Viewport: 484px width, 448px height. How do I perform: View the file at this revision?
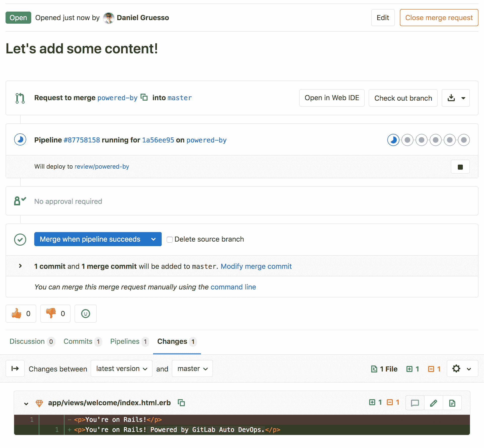pos(452,403)
